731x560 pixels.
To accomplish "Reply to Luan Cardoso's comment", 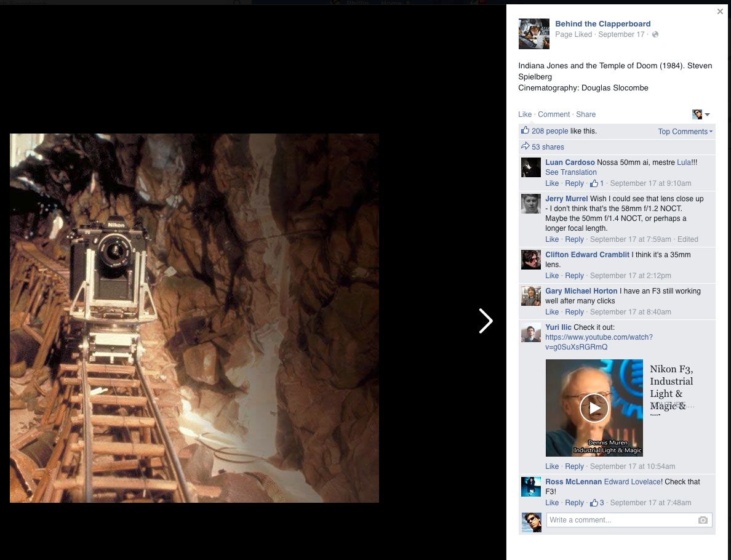I will (x=574, y=183).
